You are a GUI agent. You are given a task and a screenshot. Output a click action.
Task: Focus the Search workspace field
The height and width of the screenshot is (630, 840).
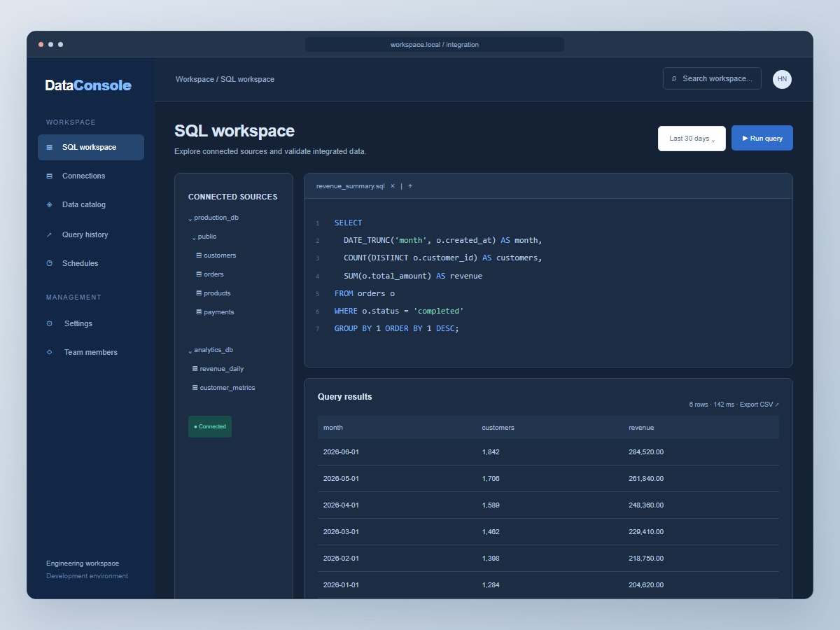(712, 78)
